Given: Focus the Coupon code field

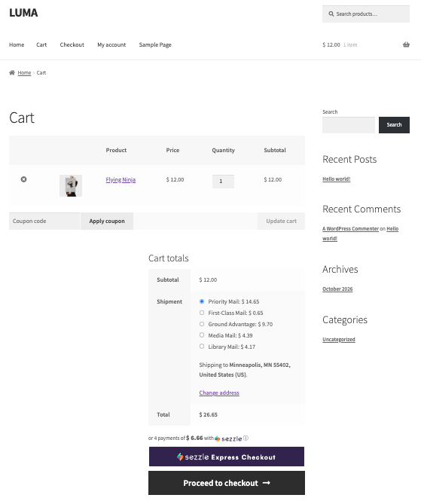Looking at the screenshot, I should pos(44,221).
